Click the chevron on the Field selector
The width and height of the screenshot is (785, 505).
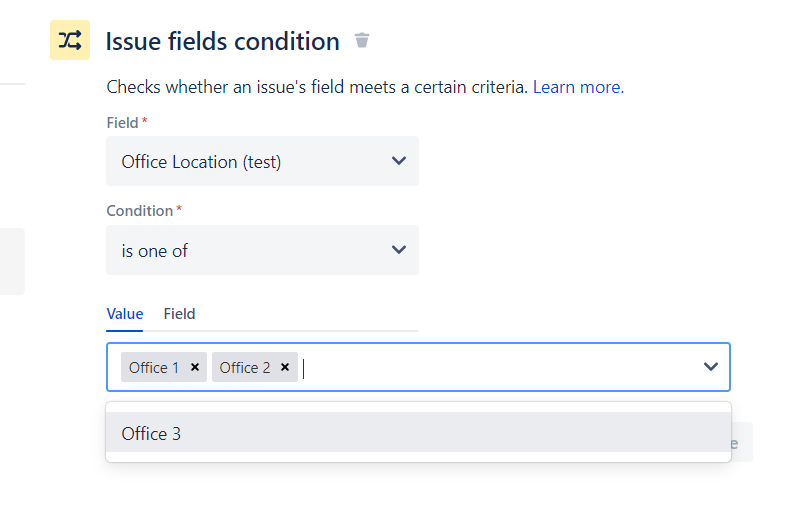coord(399,161)
